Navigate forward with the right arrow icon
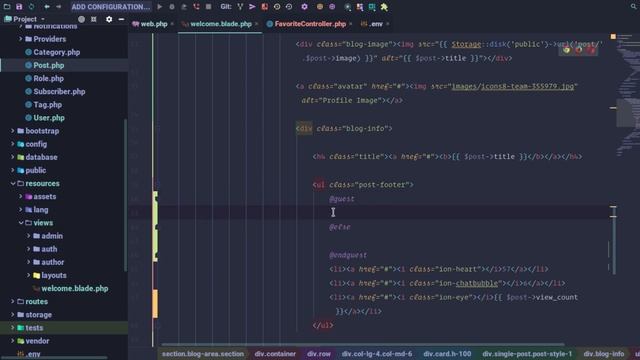This screenshot has height=360, width=640. click(x=58, y=7)
